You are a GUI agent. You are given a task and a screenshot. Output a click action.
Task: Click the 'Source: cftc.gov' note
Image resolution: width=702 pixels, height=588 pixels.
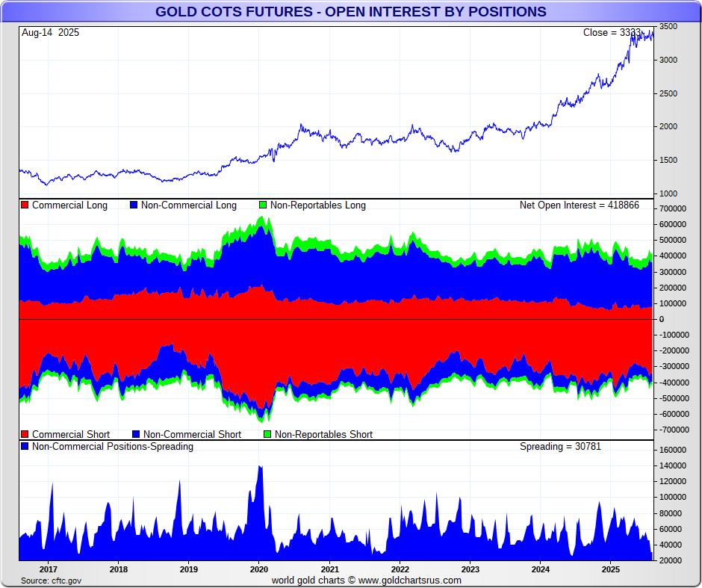(x=51, y=581)
